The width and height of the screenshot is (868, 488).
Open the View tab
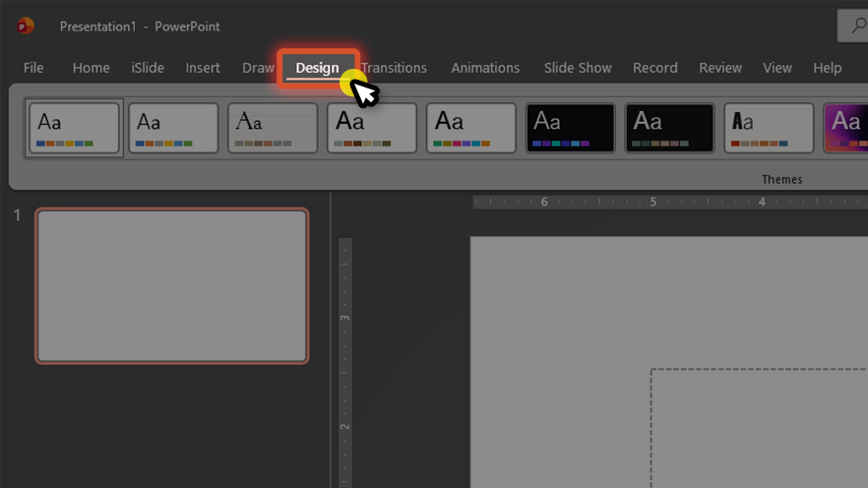pyautogui.click(x=777, y=68)
